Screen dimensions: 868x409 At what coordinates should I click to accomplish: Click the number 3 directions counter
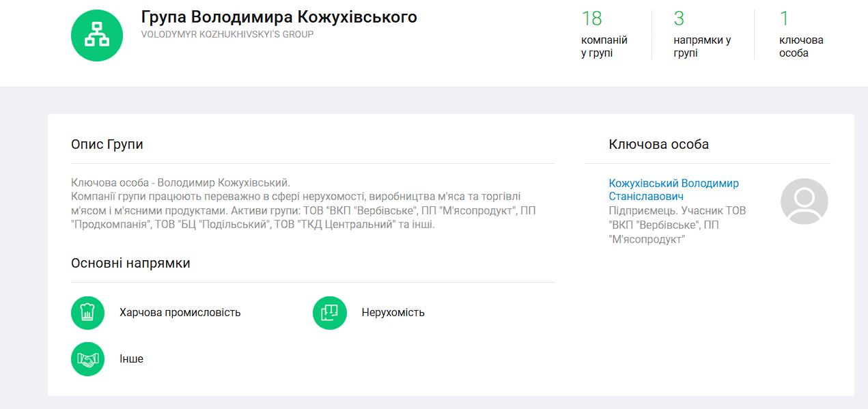click(679, 18)
